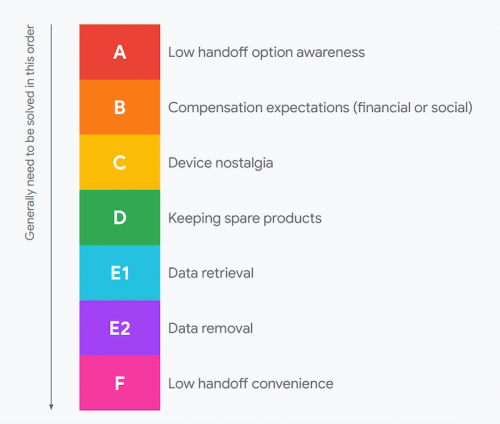The width and height of the screenshot is (500, 424).
Task: Click 'Low handoff option awareness' text
Action: 266,52
